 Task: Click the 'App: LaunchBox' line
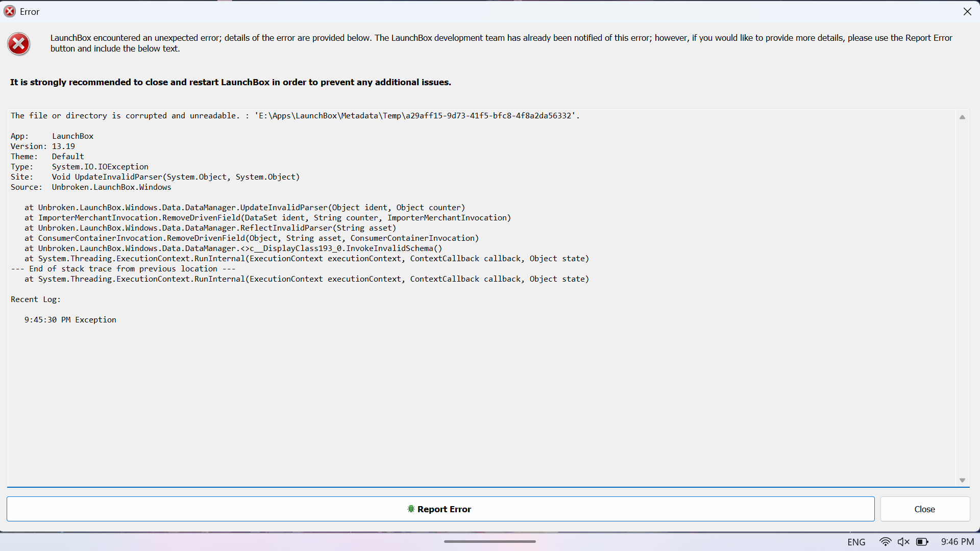52,136
